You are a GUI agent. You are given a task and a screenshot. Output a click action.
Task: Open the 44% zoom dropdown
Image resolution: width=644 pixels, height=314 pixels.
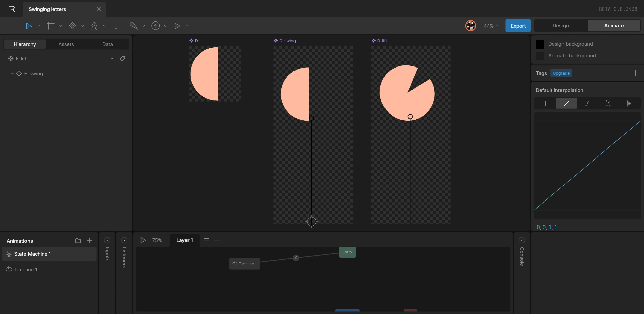[x=491, y=26]
